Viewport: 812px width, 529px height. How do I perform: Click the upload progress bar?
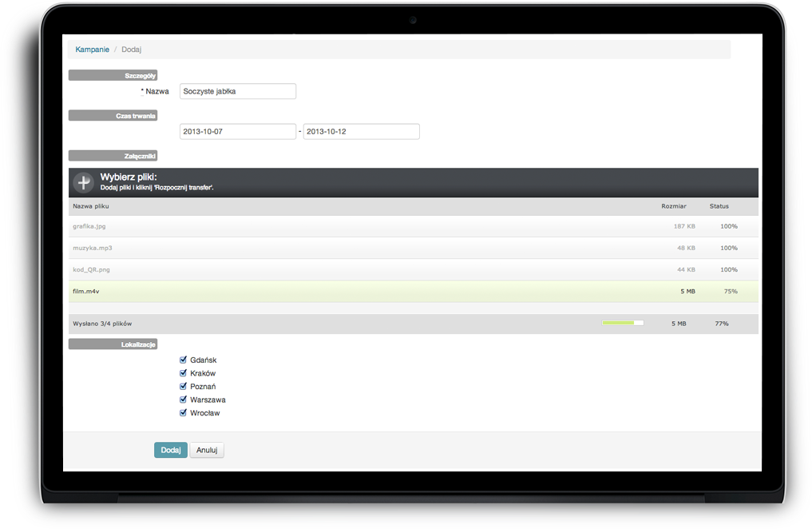pos(622,324)
